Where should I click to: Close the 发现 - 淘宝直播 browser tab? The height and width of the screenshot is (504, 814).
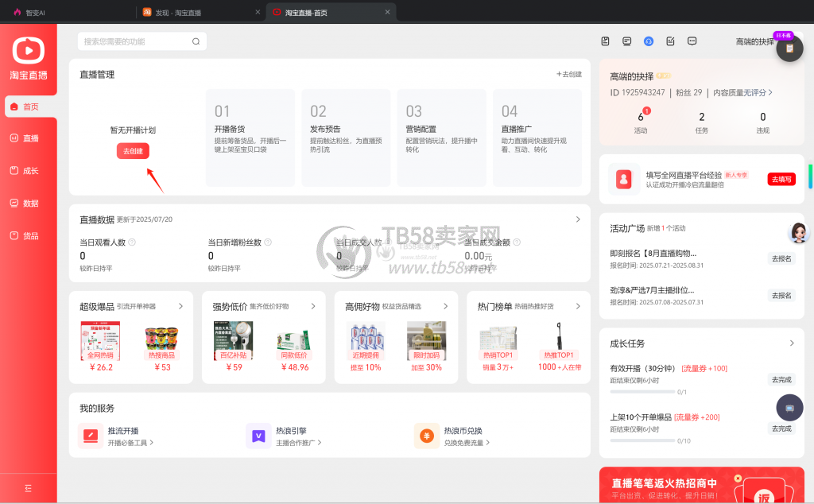(x=258, y=12)
